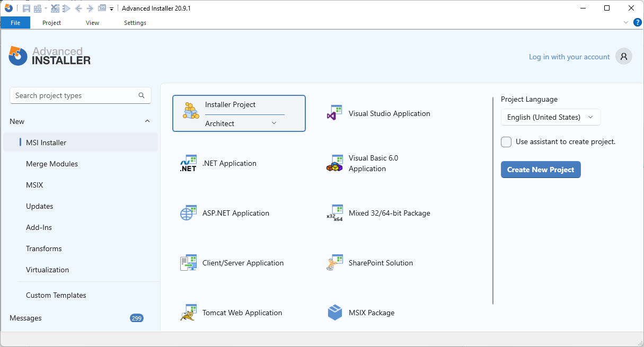
Task: Select the Virtualization category
Action: [x=48, y=270]
